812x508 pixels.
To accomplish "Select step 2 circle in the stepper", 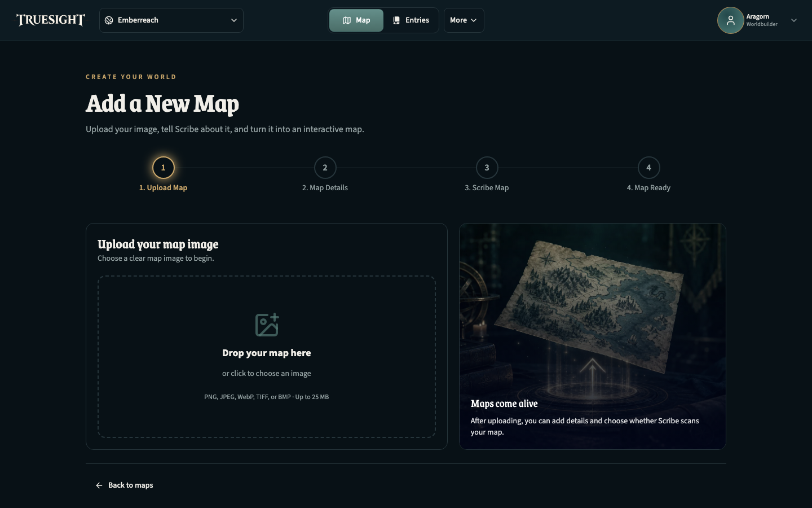I will click(x=325, y=168).
